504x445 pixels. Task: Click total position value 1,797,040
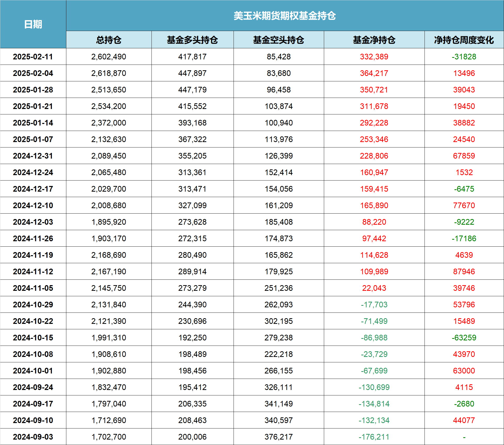[109, 404]
